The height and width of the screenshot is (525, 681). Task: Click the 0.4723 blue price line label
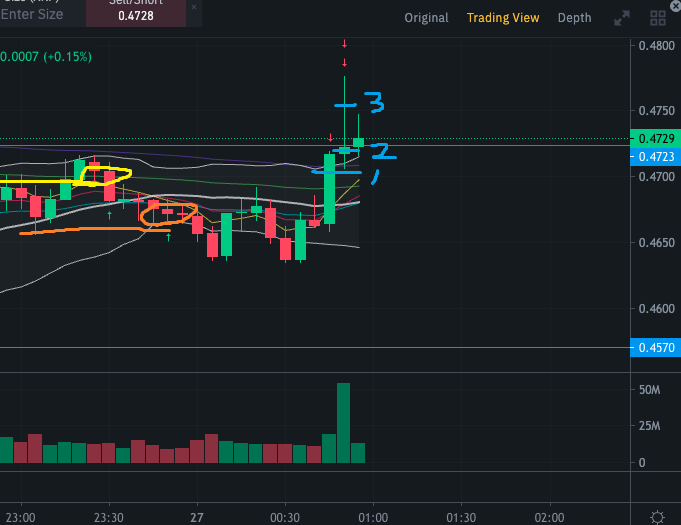pyautogui.click(x=655, y=157)
